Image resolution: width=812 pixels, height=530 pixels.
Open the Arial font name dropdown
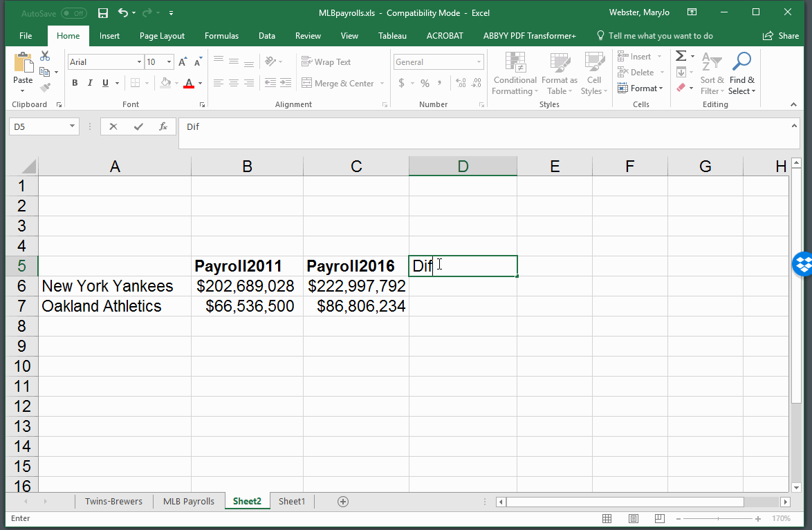click(139, 62)
